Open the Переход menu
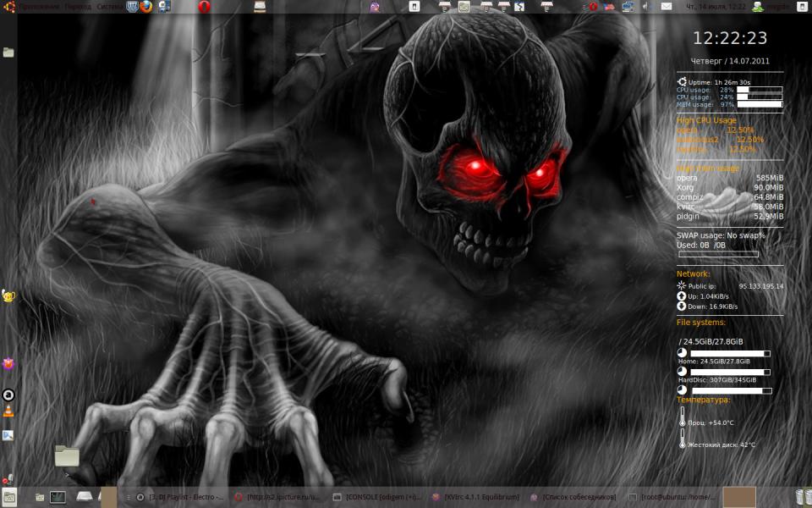 click(78, 7)
